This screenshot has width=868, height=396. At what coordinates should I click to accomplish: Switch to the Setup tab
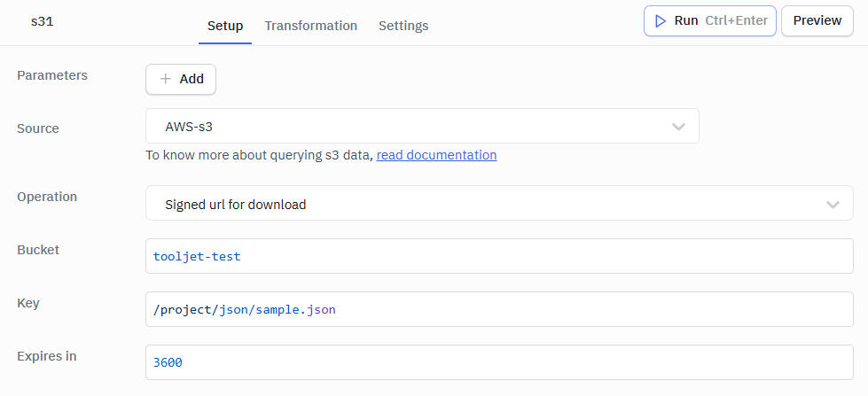click(x=225, y=26)
